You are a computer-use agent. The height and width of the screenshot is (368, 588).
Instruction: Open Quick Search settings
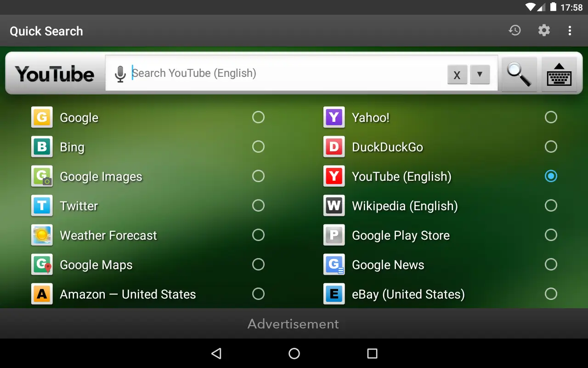(x=544, y=30)
